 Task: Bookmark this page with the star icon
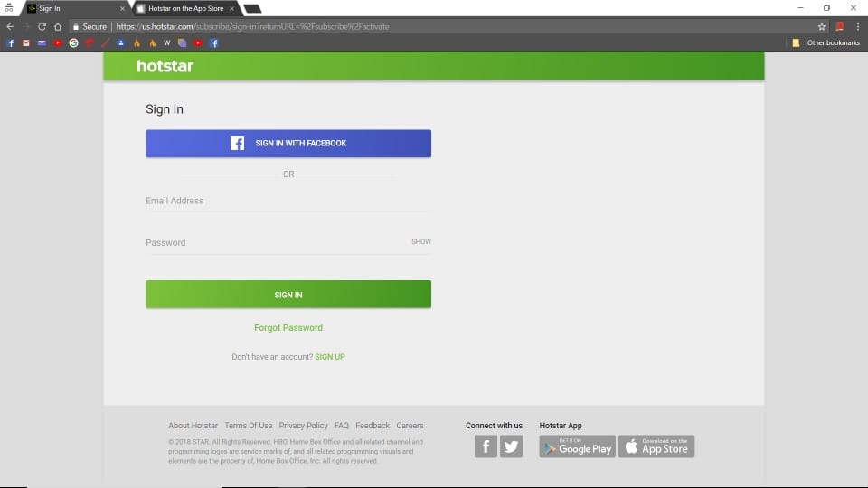(822, 26)
